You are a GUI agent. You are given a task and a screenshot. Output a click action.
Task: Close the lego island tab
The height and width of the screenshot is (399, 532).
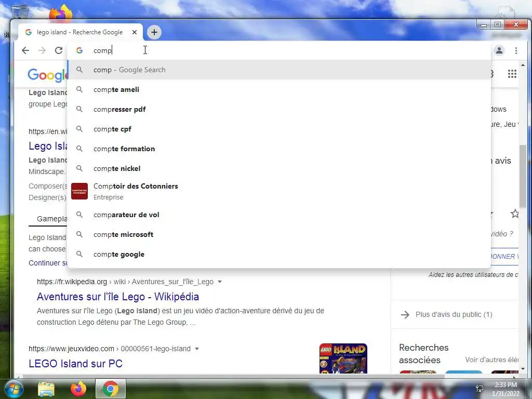135,32
